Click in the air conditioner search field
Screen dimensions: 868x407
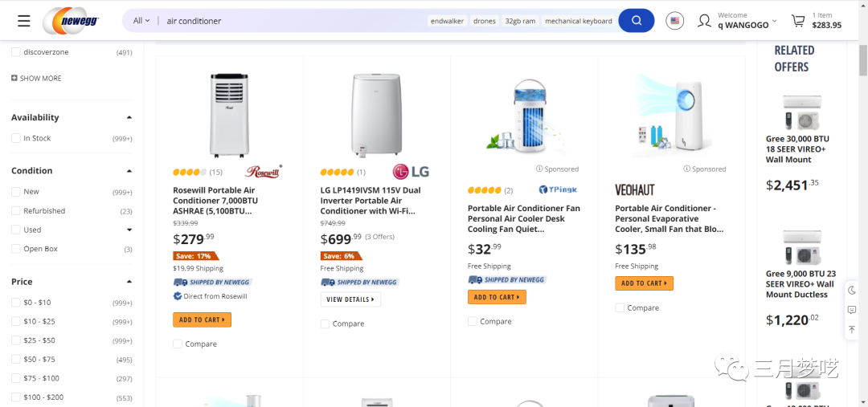tap(289, 21)
